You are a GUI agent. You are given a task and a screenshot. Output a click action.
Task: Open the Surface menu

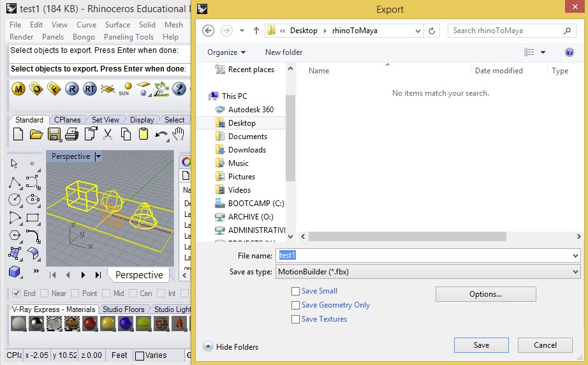click(117, 25)
